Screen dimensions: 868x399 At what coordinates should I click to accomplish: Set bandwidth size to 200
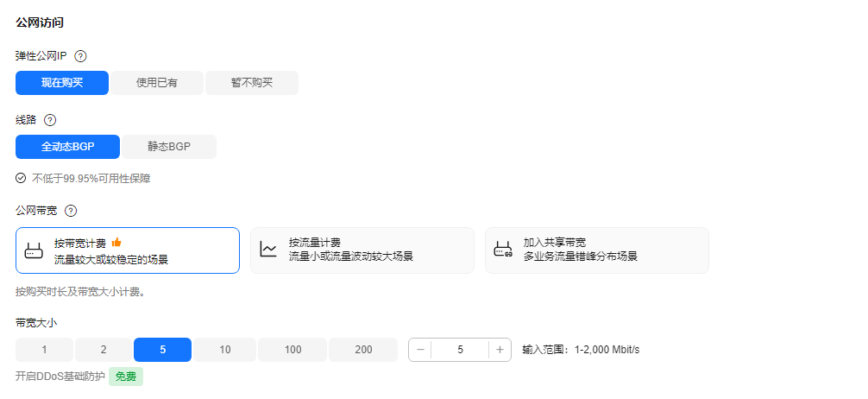363,350
